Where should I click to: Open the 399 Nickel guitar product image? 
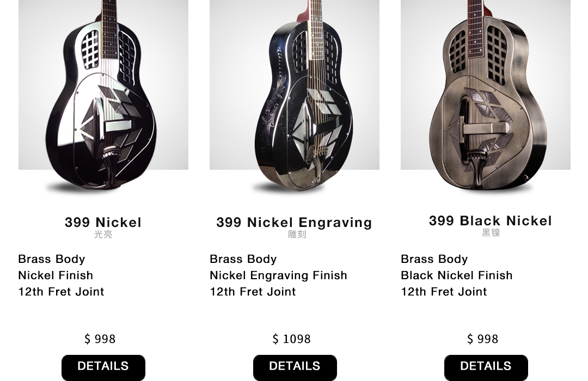point(103,96)
